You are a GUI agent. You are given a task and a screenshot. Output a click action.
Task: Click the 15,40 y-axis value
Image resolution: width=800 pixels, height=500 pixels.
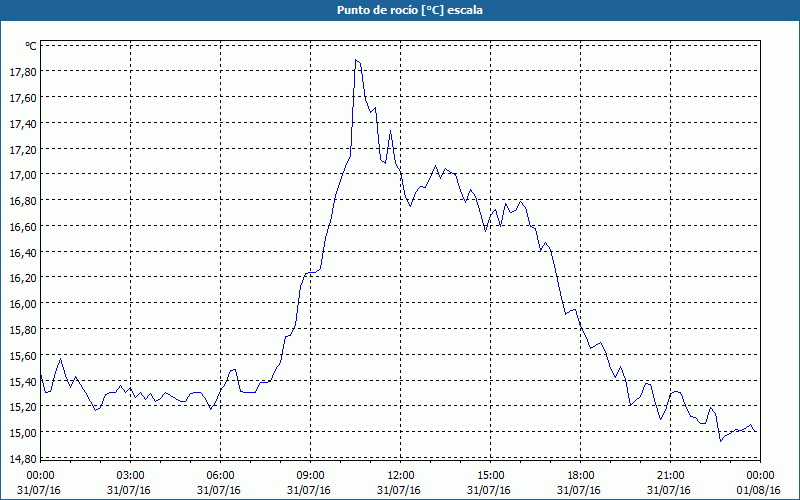pyautogui.click(x=23, y=382)
